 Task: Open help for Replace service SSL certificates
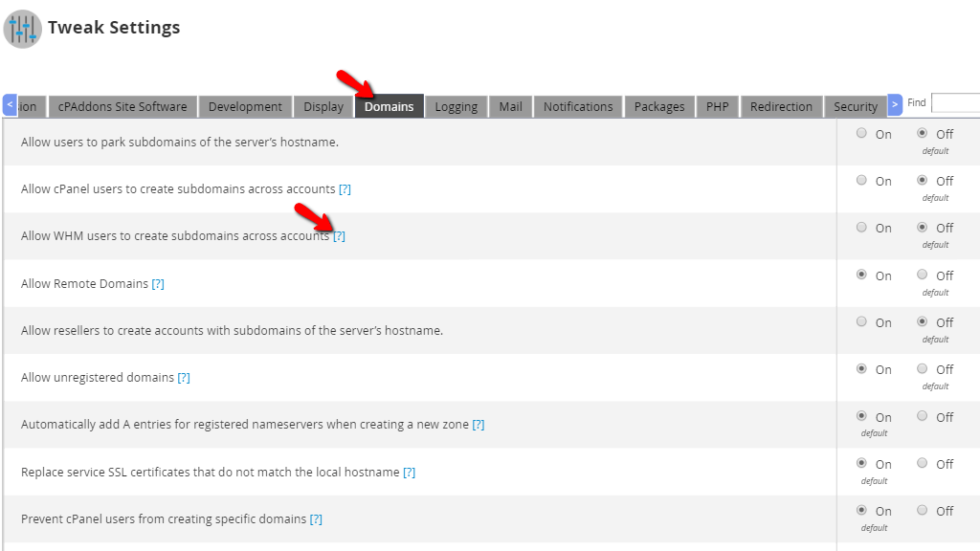tap(409, 473)
